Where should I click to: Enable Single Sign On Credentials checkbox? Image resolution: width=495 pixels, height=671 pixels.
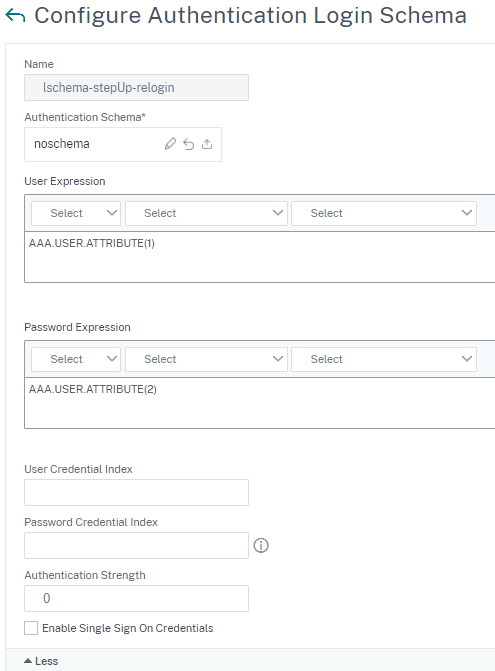[31, 628]
